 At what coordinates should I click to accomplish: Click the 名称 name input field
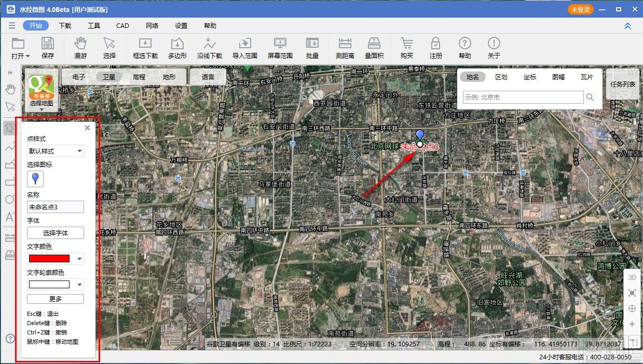[x=56, y=207]
